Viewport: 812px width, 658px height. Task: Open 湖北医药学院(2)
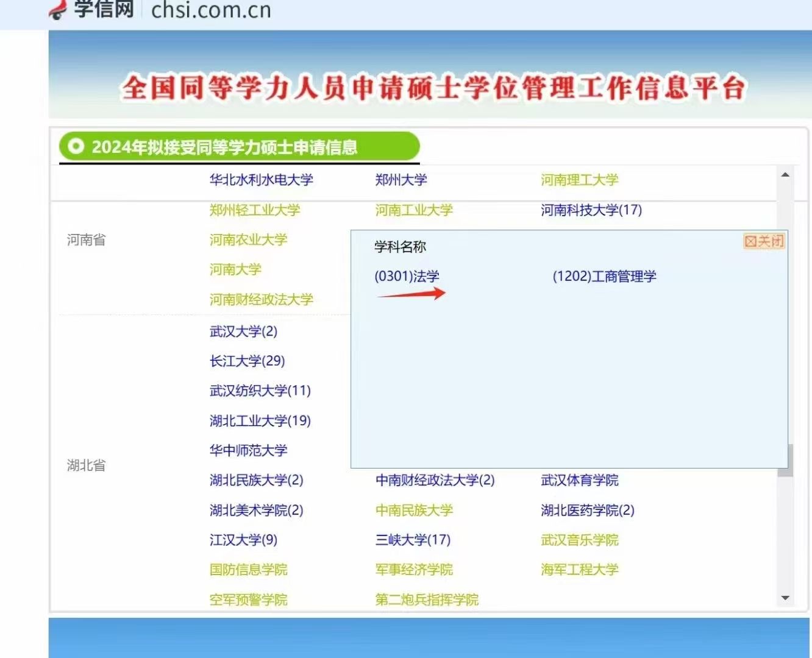588,510
